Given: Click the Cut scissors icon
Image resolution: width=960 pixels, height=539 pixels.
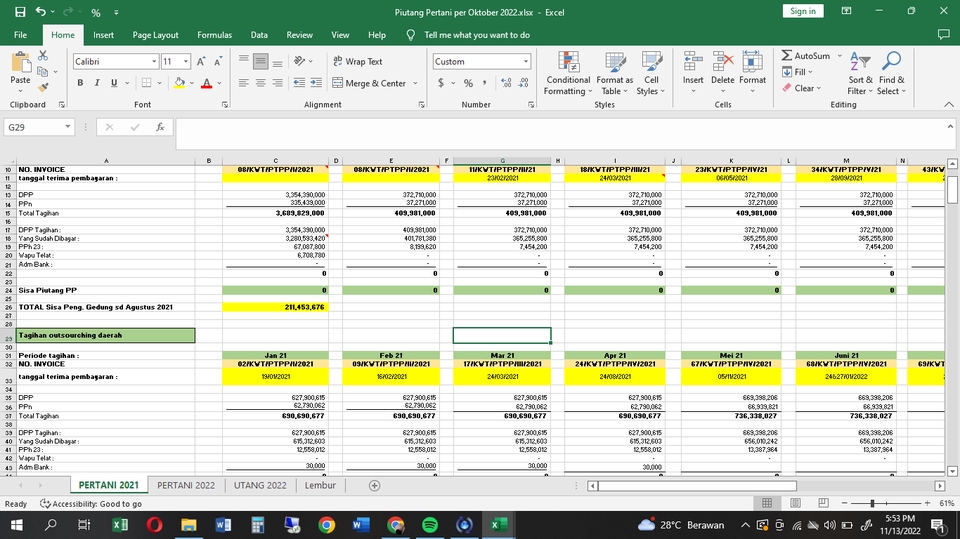Looking at the screenshot, I should click(x=43, y=56).
